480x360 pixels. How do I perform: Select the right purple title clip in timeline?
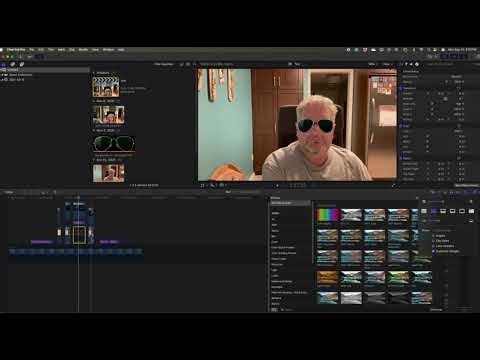click(x=109, y=242)
